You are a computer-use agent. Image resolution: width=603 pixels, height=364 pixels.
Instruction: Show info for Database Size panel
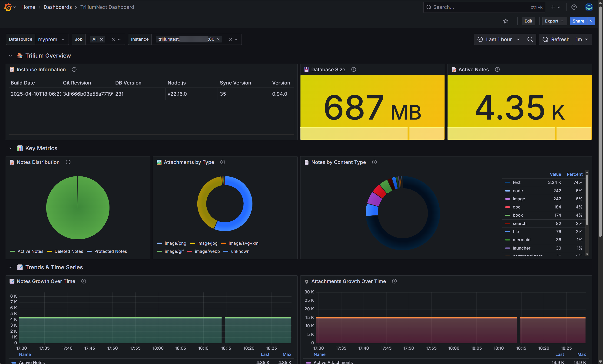click(354, 69)
